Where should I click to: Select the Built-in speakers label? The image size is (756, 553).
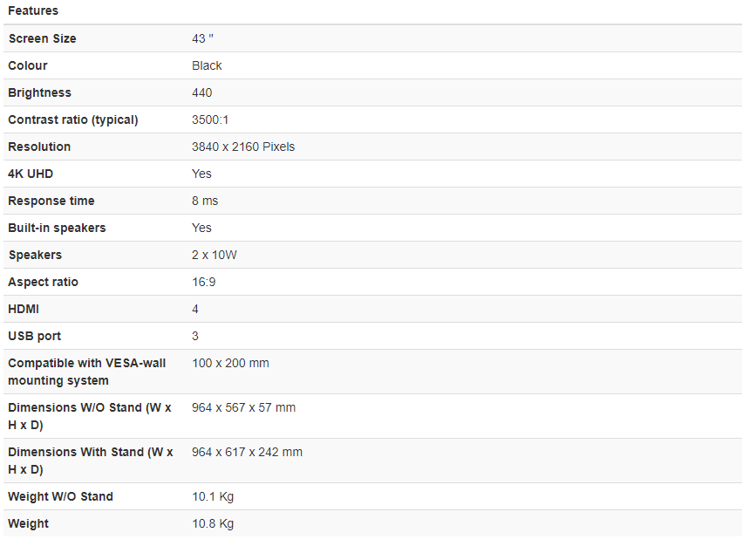coord(57,228)
